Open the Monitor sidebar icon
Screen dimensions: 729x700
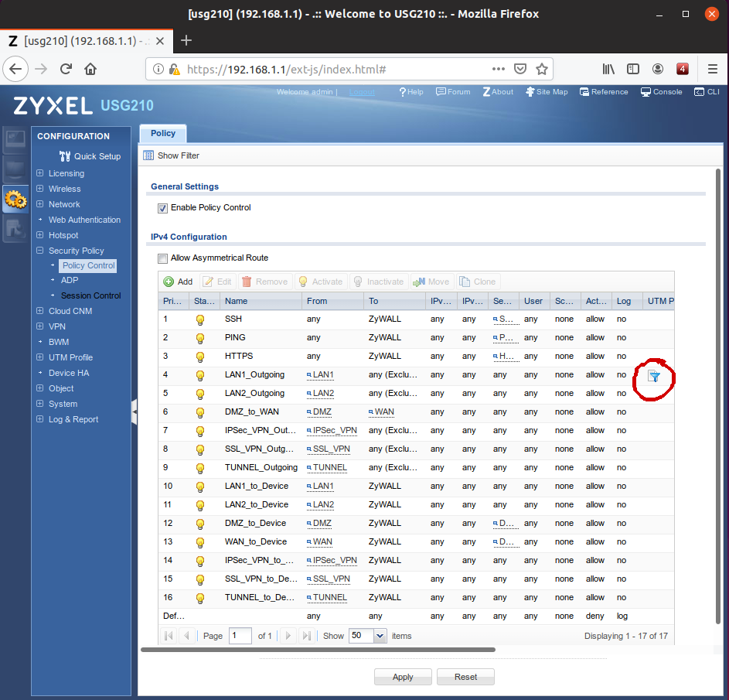pyautogui.click(x=15, y=169)
